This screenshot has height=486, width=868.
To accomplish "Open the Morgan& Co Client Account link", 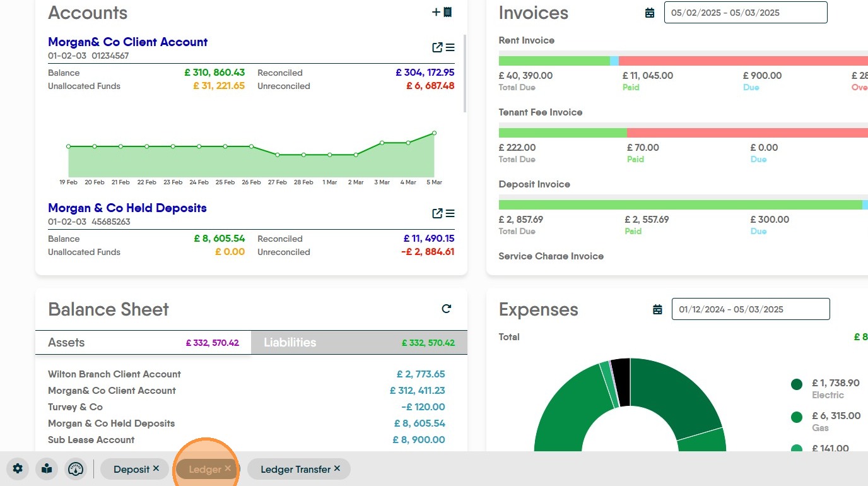I will pyautogui.click(x=127, y=42).
